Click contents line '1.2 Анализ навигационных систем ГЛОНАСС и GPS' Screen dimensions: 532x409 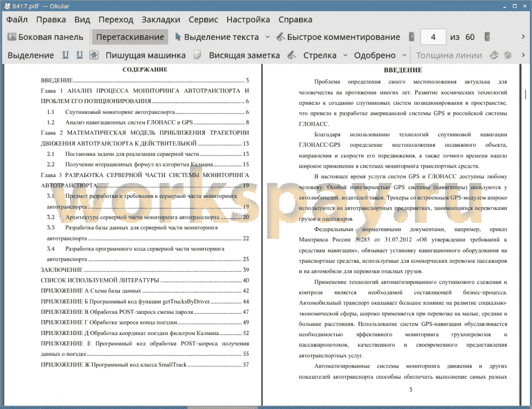click(x=147, y=122)
